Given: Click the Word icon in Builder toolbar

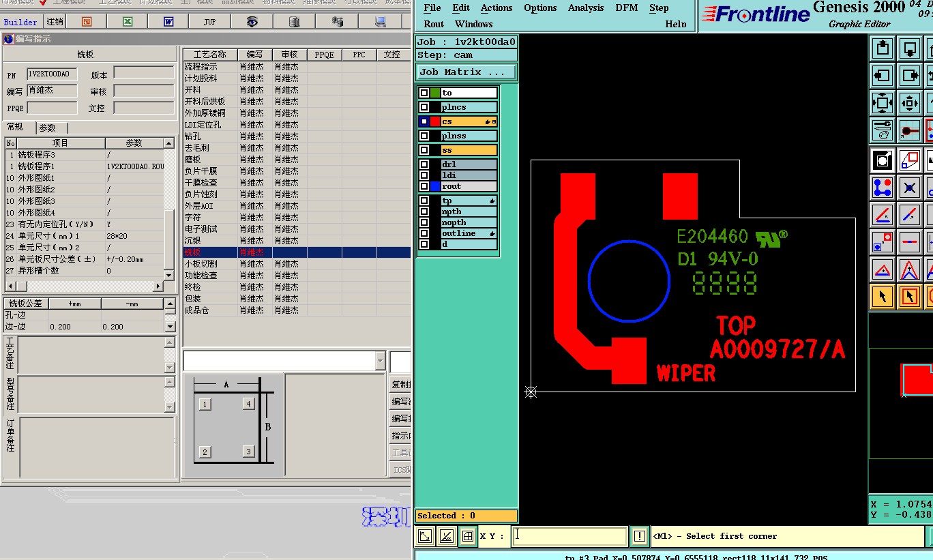Looking at the screenshot, I should (x=168, y=22).
